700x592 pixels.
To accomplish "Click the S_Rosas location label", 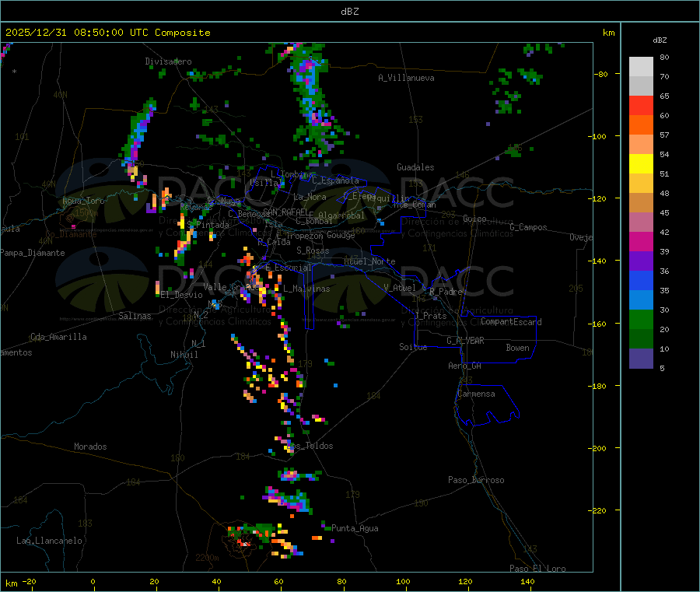I will coord(313,250).
